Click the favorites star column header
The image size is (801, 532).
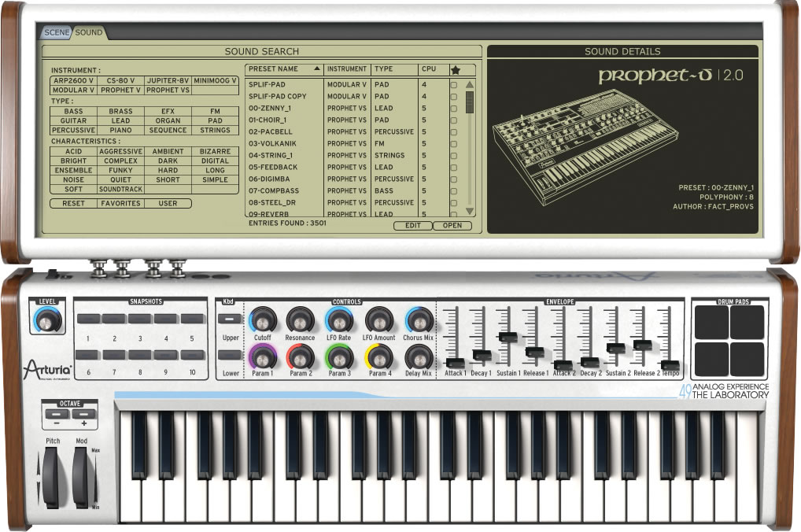[x=456, y=70]
